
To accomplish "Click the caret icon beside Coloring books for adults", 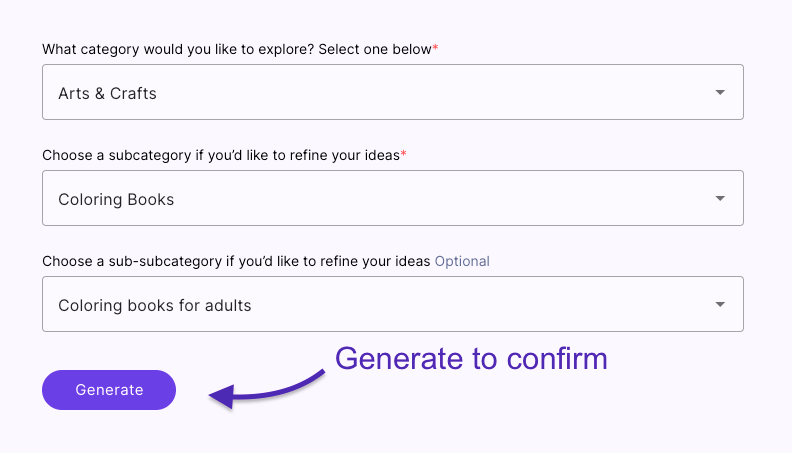I will (720, 305).
